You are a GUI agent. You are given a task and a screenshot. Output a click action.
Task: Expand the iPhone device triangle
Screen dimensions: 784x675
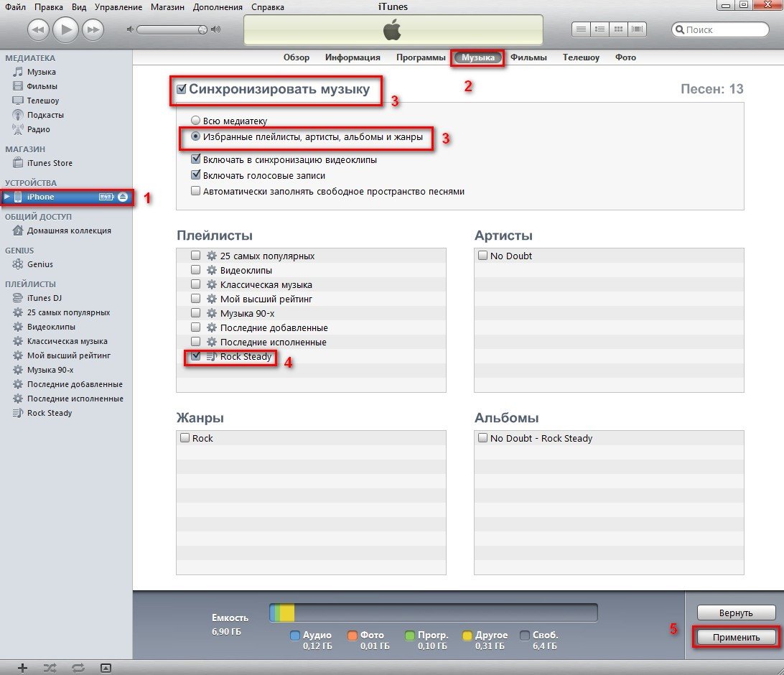tap(7, 197)
